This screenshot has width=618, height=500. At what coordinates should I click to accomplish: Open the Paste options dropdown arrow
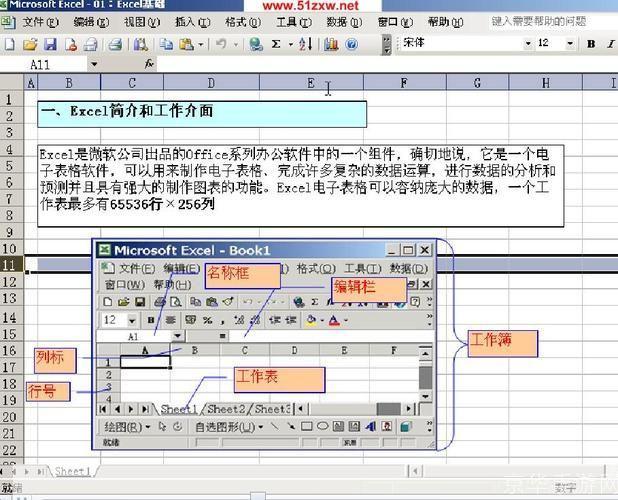click(200, 44)
